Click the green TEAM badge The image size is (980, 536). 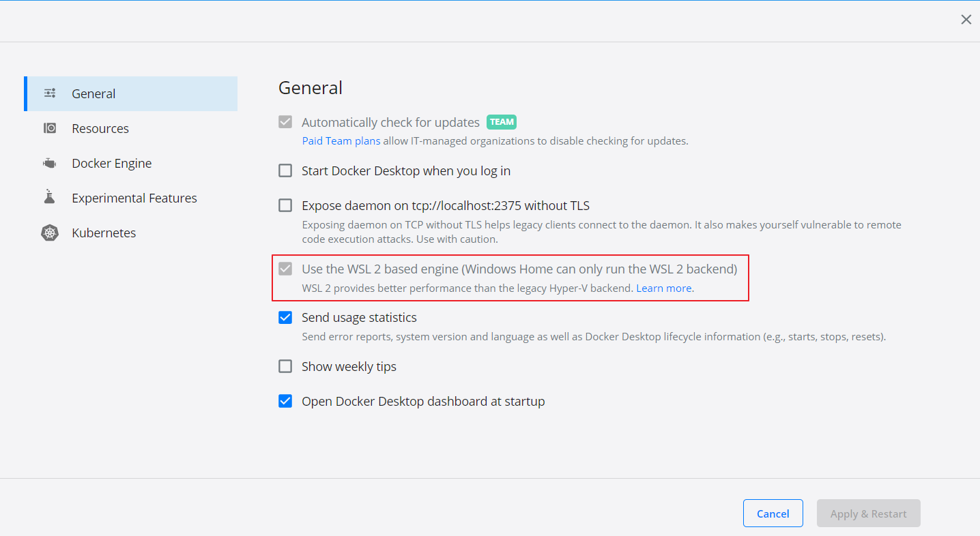coord(502,122)
